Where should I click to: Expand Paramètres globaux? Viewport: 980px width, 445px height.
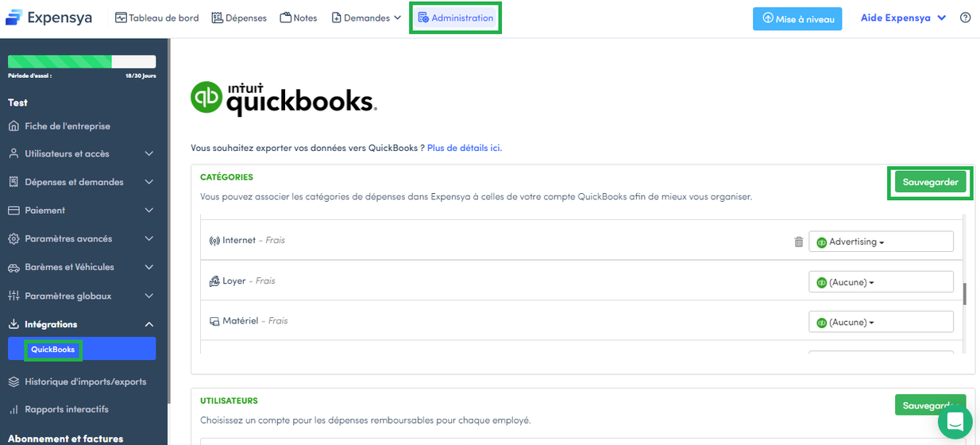tap(82, 296)
